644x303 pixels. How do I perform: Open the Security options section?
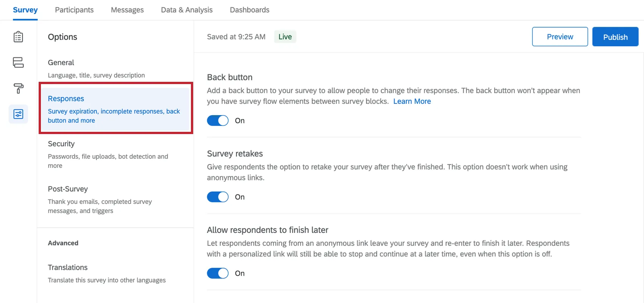tap(108, 154)
